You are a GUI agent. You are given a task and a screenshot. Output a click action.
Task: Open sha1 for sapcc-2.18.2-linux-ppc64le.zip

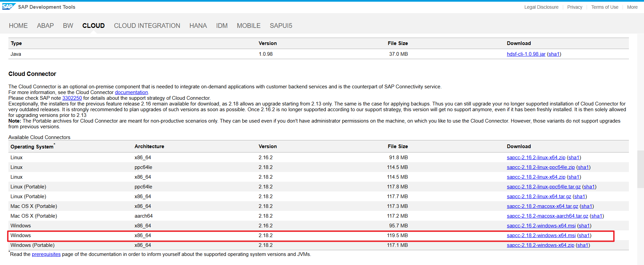(x=583, y=167)
